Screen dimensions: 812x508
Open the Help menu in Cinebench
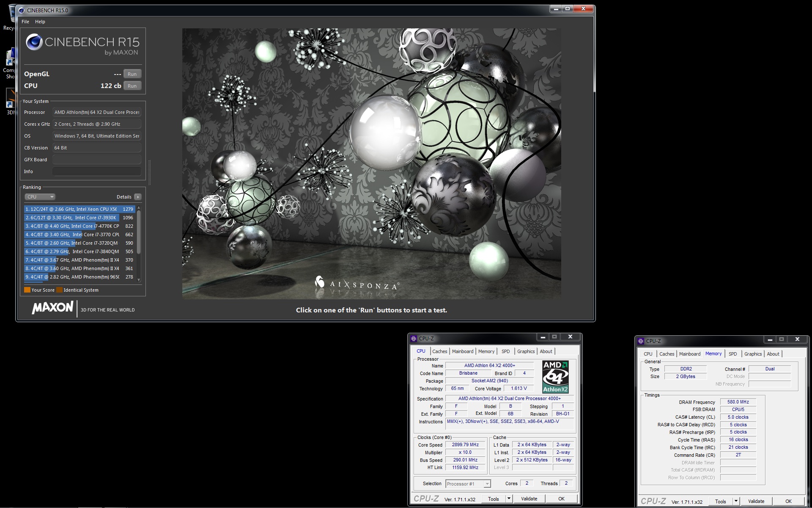(x=40, y=22)
